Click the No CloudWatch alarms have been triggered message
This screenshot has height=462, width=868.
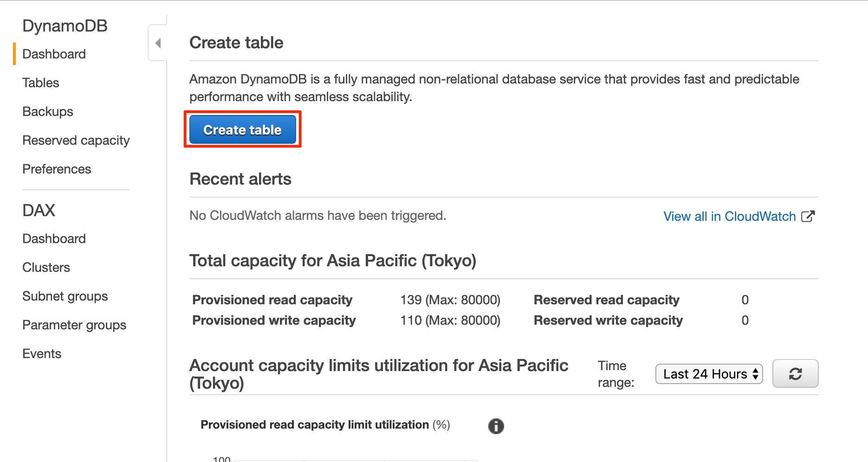[317, 215]
